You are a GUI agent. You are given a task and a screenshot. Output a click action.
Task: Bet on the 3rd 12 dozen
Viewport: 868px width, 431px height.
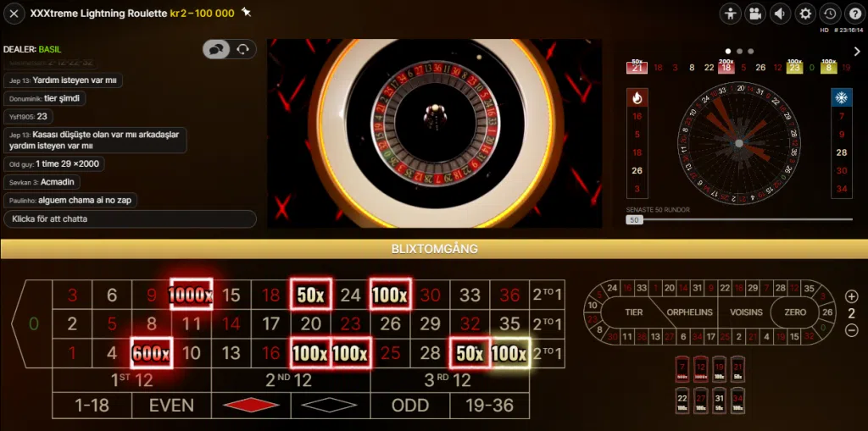(x=449, y=380)
